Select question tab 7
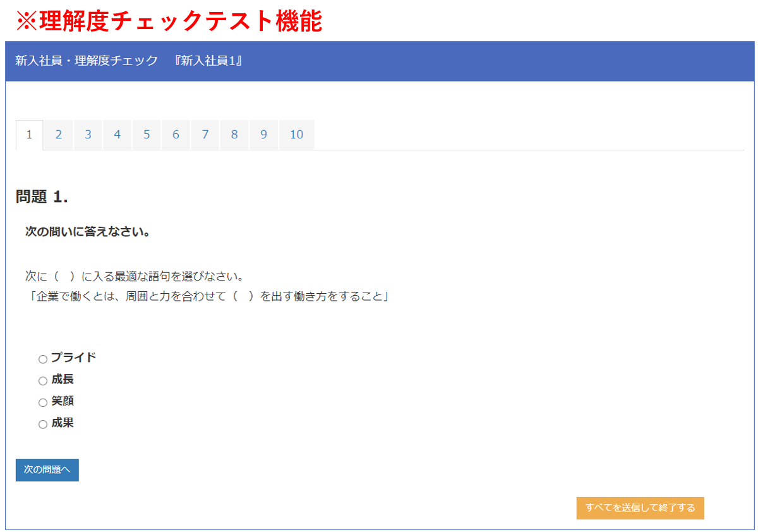Image resolution: width=758 pixels, height=532 pixels. point(205,135)
